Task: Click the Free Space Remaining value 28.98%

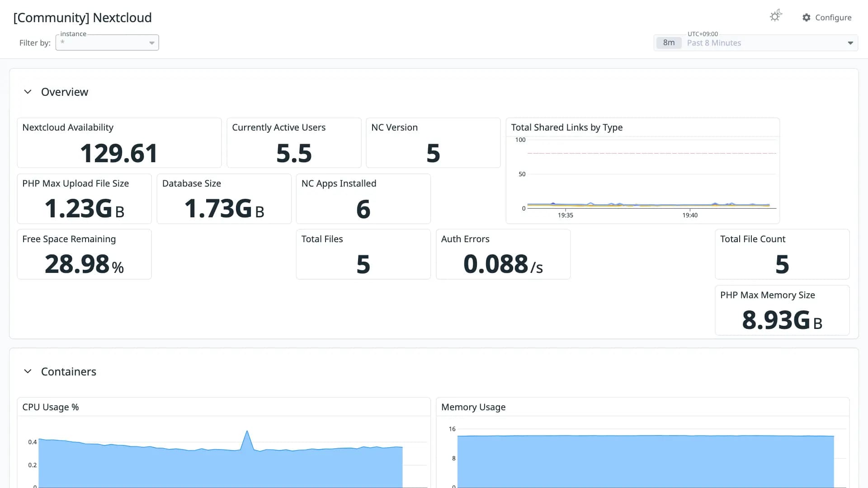Action: pos(84,264)
